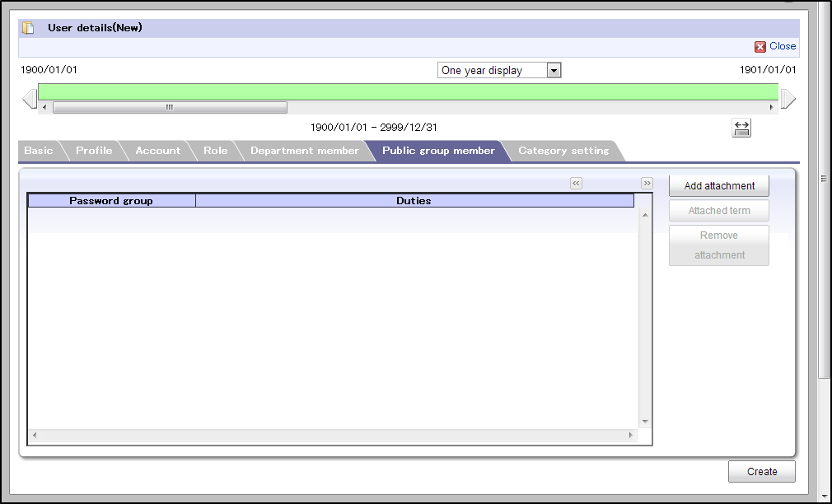Screen dimensions: 832x504
Task: Click the Close link
Action: click(783, 46)
